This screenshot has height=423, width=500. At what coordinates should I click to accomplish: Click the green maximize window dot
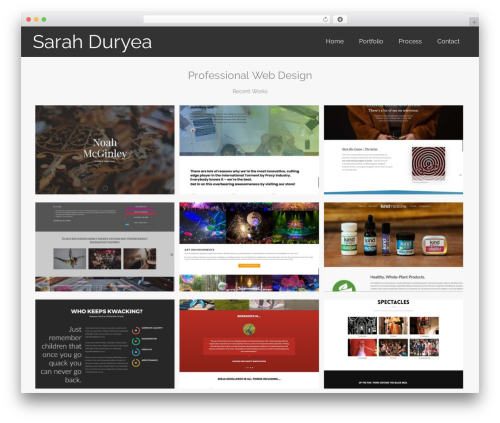44,19
